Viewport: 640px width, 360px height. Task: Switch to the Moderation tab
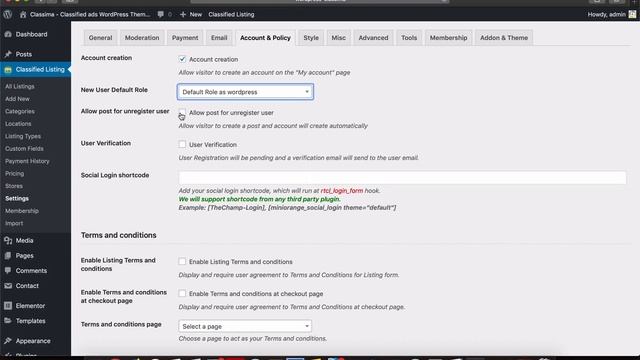[142, 38]
